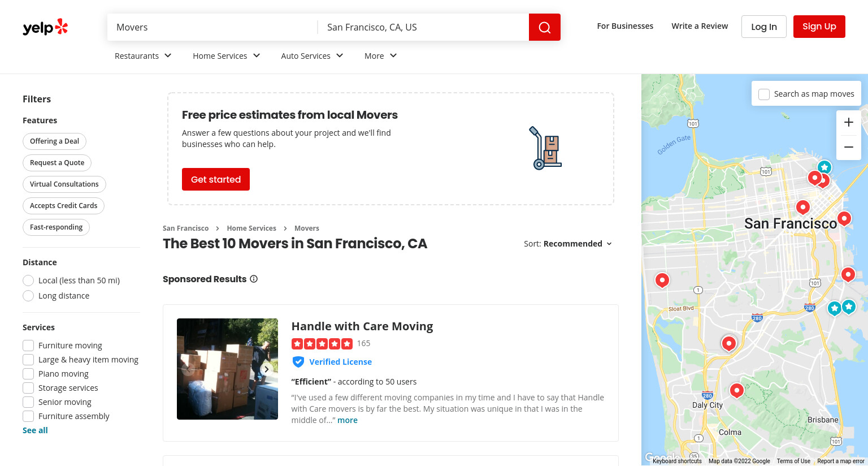
Task: Apply Request a Quote filter
Action: point(57,163)
